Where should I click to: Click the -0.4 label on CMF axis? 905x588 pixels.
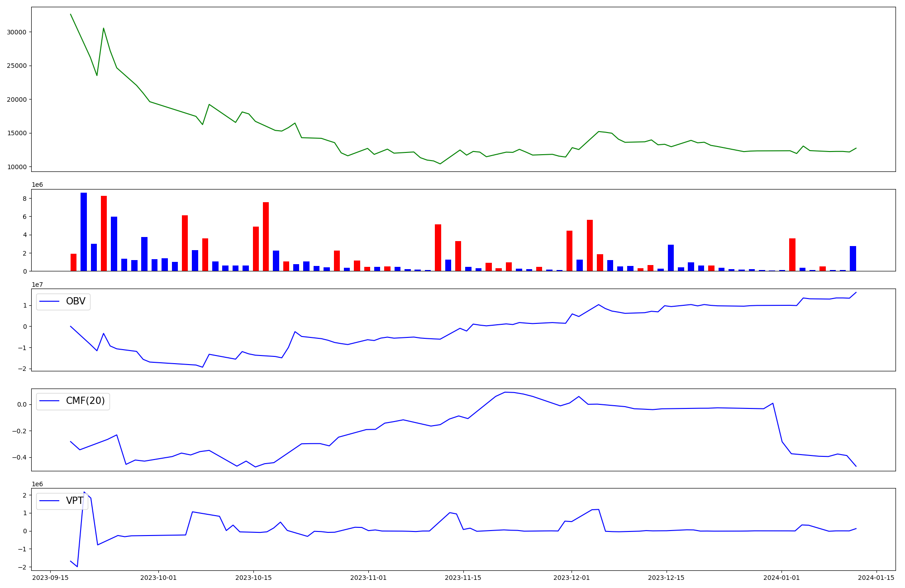coord(19,458)
